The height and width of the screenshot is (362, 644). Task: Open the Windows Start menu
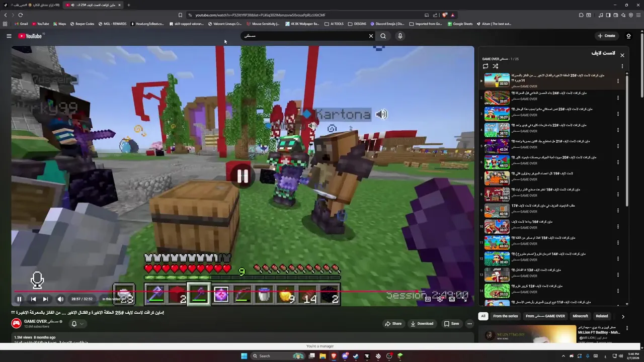[244, 356]
